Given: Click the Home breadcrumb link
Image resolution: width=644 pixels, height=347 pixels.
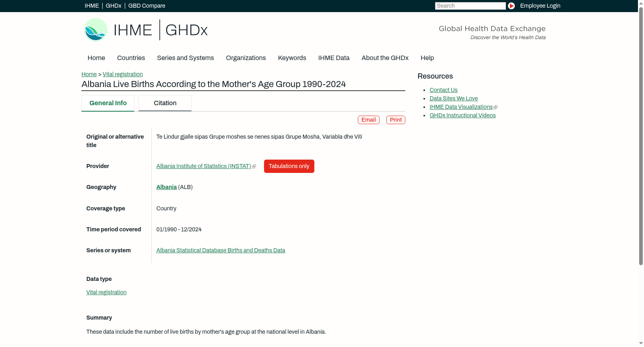Looking at the screenshot, I should [x=89, y=75].
